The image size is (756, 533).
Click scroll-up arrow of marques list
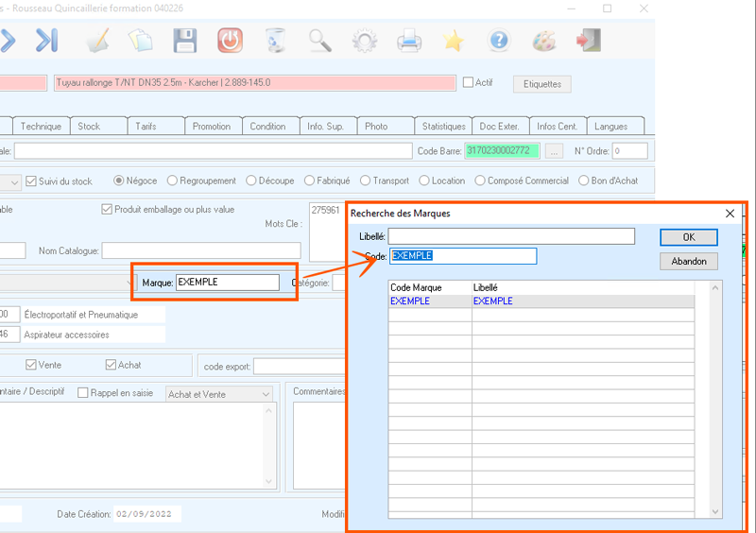click(x=715, y=287)
